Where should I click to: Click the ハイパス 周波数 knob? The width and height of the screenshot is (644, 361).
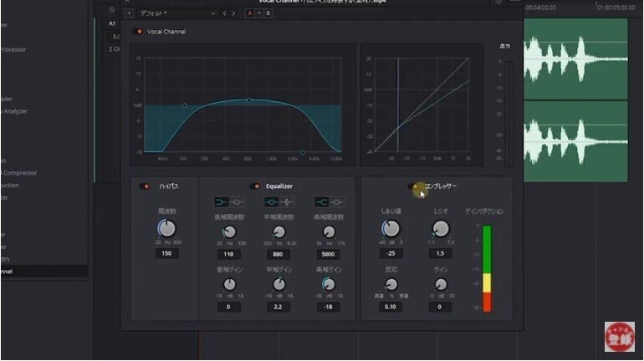point(166,228)
